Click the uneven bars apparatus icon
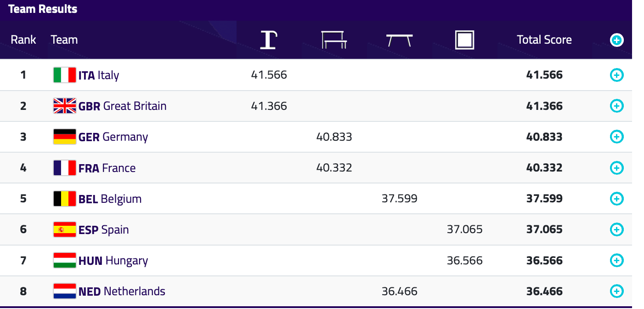This screenshot has height=309, width=644. [334, 40]
